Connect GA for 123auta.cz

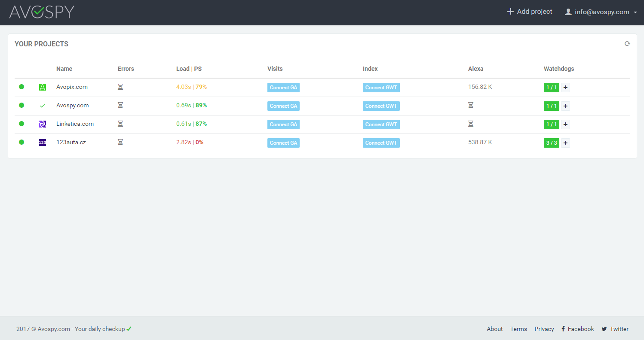(x=283, y=143)
